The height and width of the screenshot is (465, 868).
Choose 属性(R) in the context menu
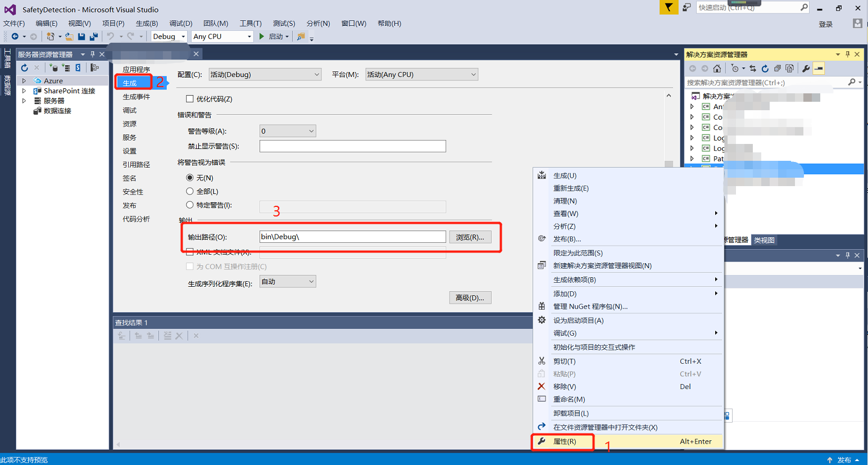point(565,441)
